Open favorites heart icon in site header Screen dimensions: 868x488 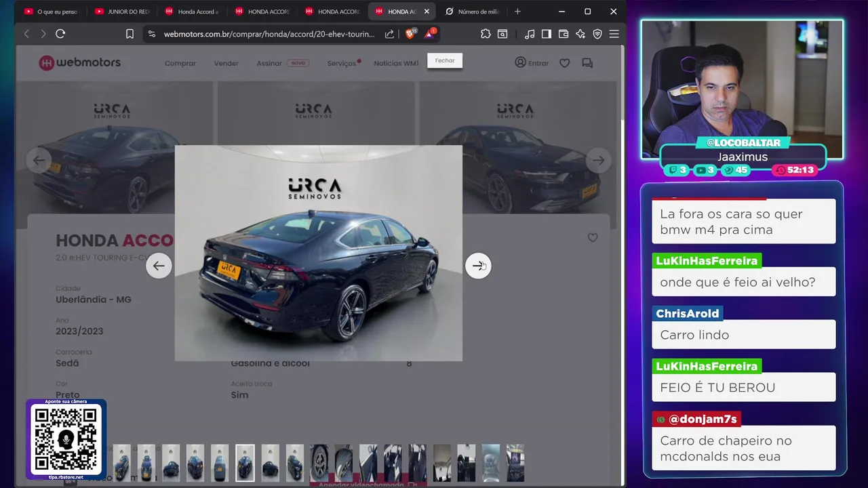565,63
